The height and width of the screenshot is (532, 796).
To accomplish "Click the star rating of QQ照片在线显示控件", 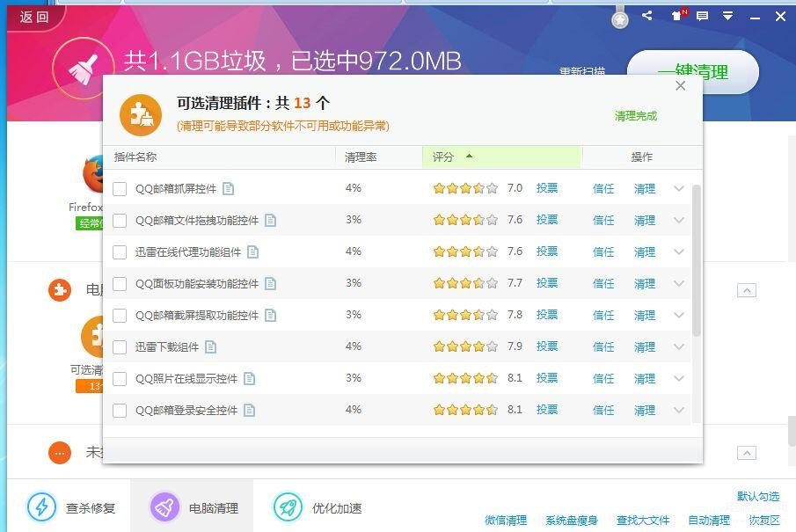I will [465, 378].
